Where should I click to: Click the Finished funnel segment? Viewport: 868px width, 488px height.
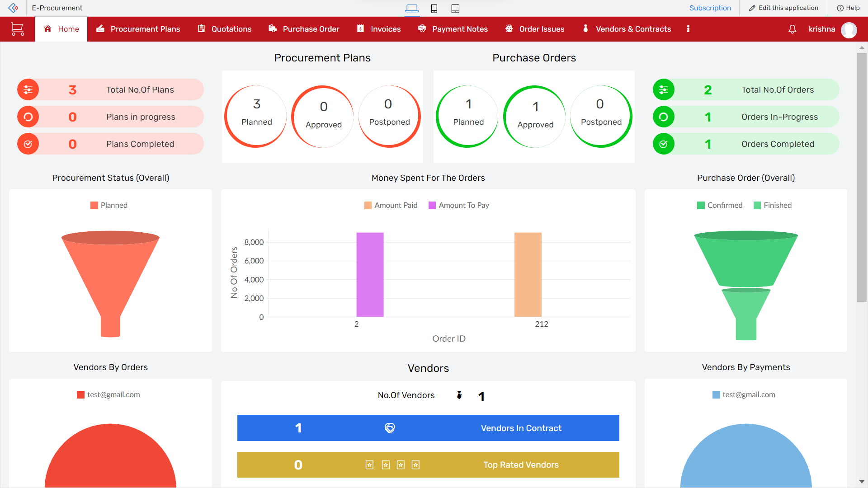[x=746, y=314]
